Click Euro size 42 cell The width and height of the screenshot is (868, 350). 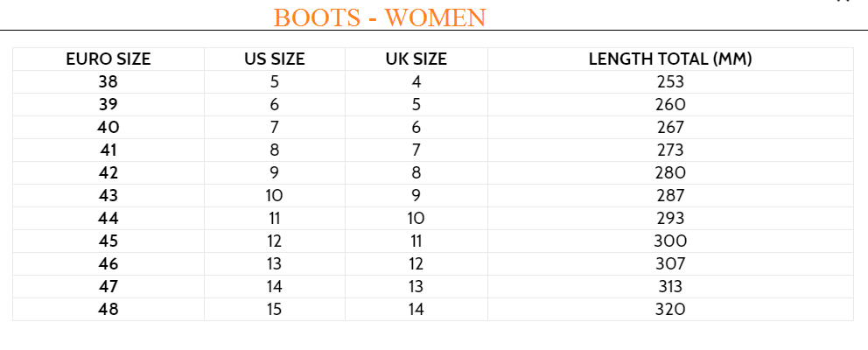tap(108, 172)
